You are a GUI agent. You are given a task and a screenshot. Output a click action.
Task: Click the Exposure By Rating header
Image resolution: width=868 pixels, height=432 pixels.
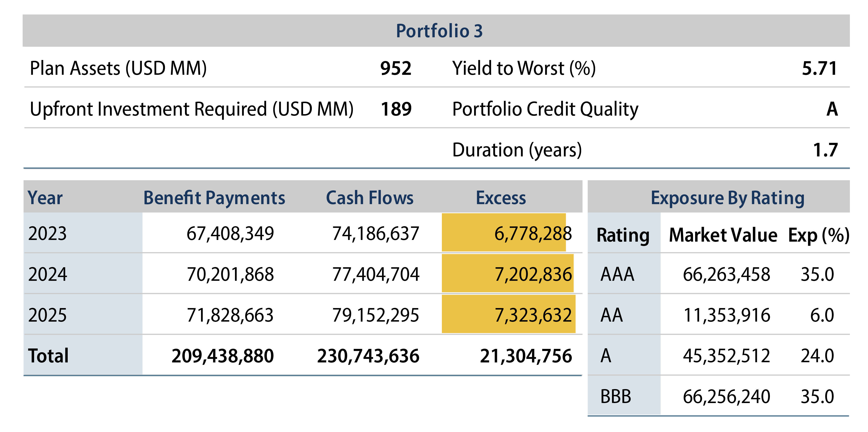tap(727, 198)
